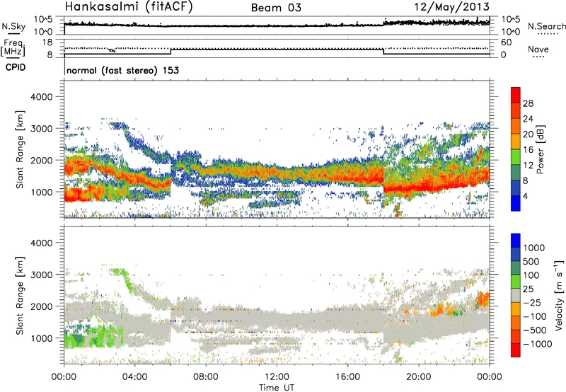Click the Velocity [m s-1] colorbar title
Image resolution: width=566 pixels, height=392 pixels.
(x=559, y=295)
